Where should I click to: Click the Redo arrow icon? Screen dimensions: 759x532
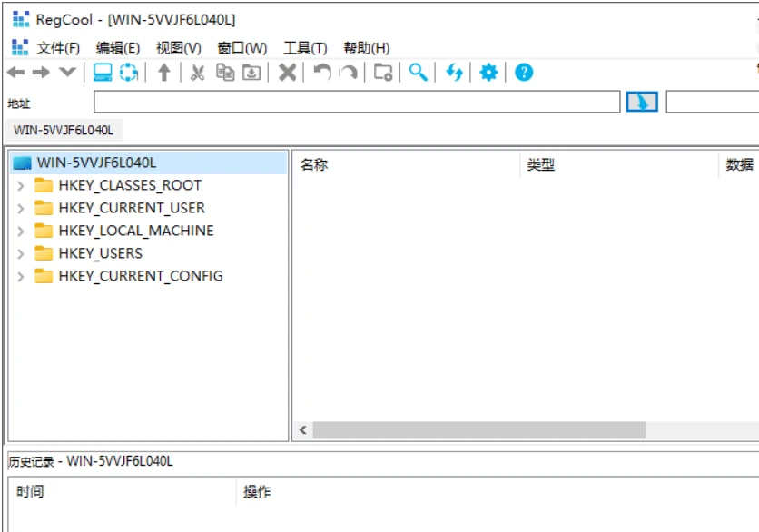348,73
